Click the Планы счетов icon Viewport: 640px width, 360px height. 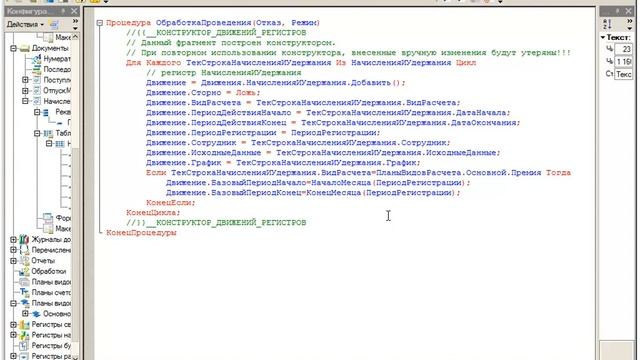click(24, 292)
